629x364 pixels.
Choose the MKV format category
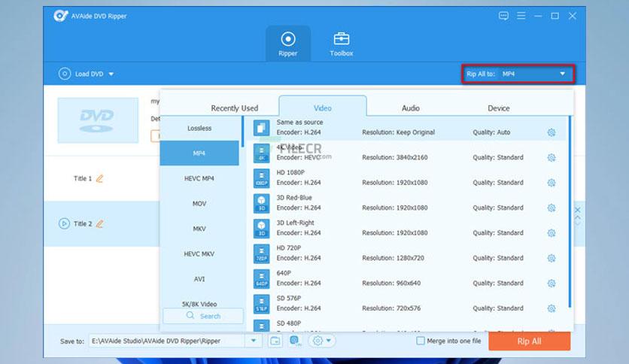pos(199,229)
